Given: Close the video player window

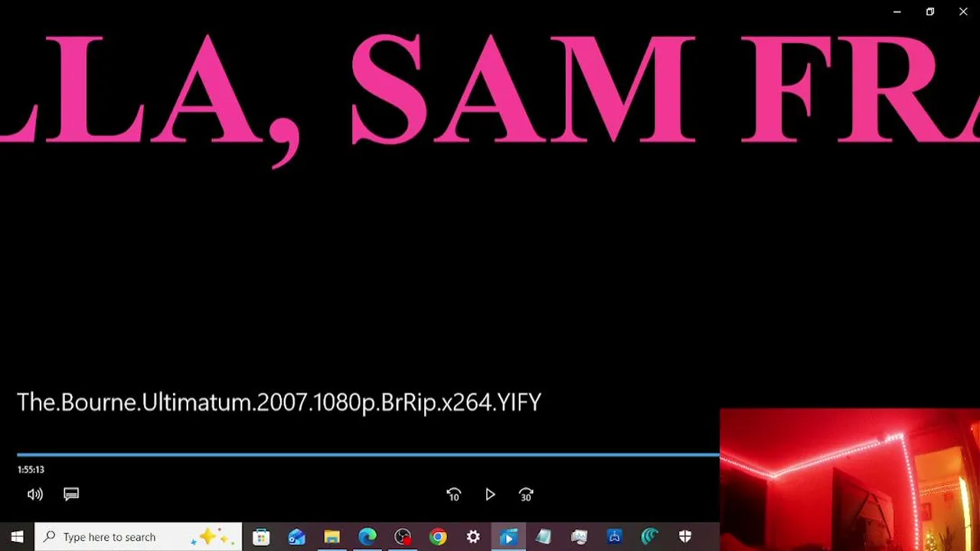Looking at the screenshot, I should [963, 11].
